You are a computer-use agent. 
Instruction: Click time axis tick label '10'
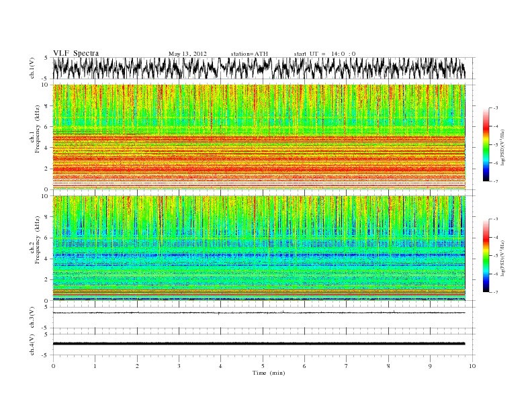472,366
